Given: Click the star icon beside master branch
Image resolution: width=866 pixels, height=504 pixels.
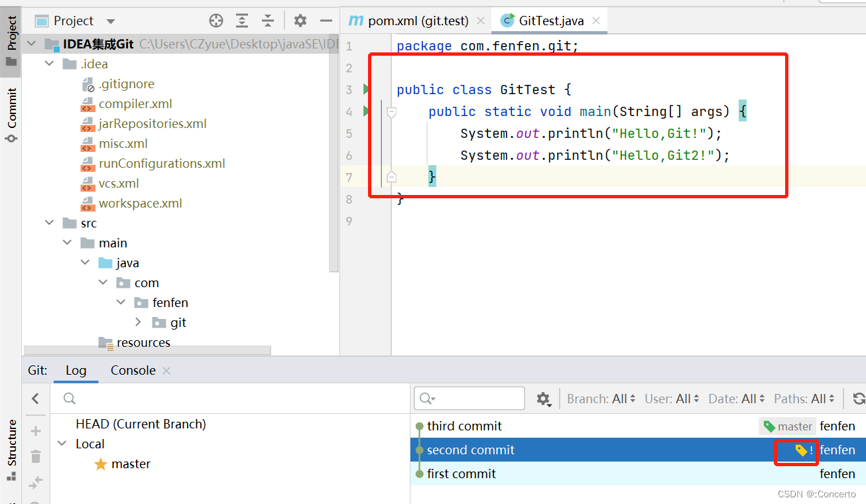Looking at the screenshot, I should point(101,464).
